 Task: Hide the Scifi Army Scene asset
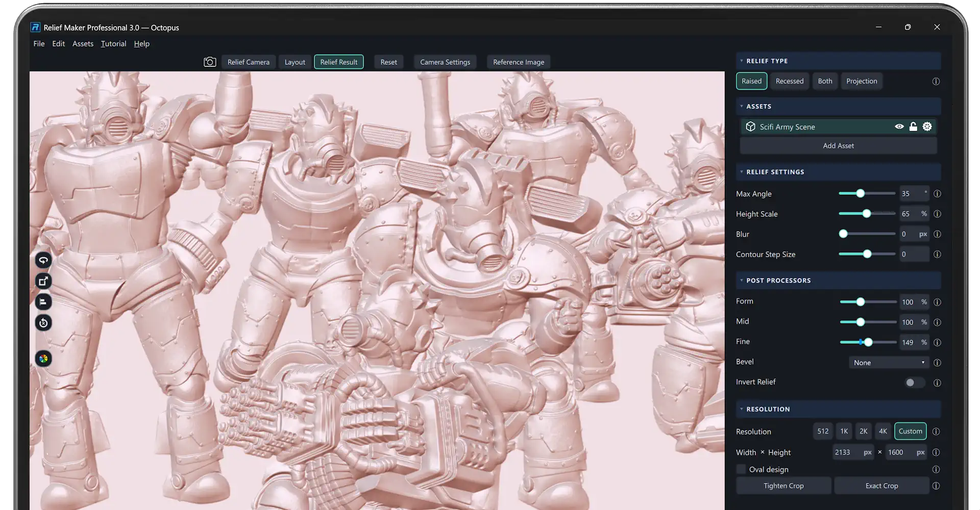pyautogui.click(x=899, y=126)
